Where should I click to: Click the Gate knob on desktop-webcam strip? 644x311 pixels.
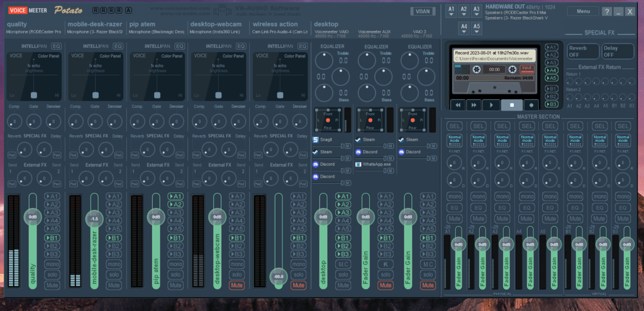218,121
